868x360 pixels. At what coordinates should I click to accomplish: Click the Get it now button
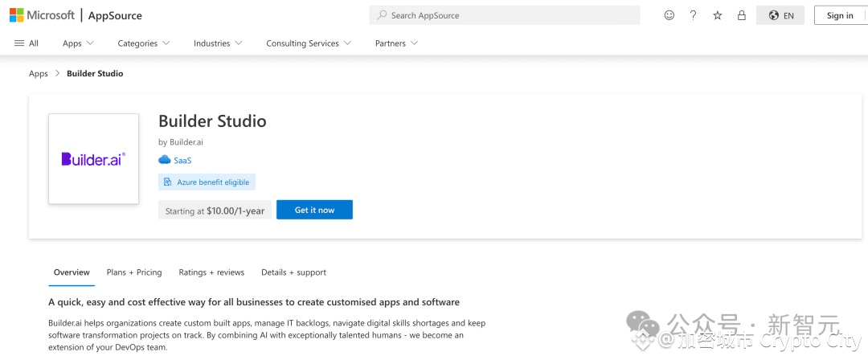pos(314,210)
